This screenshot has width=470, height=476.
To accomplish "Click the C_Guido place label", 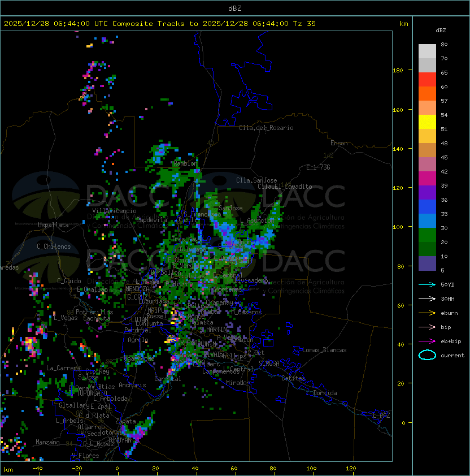I will click(69, 281).
